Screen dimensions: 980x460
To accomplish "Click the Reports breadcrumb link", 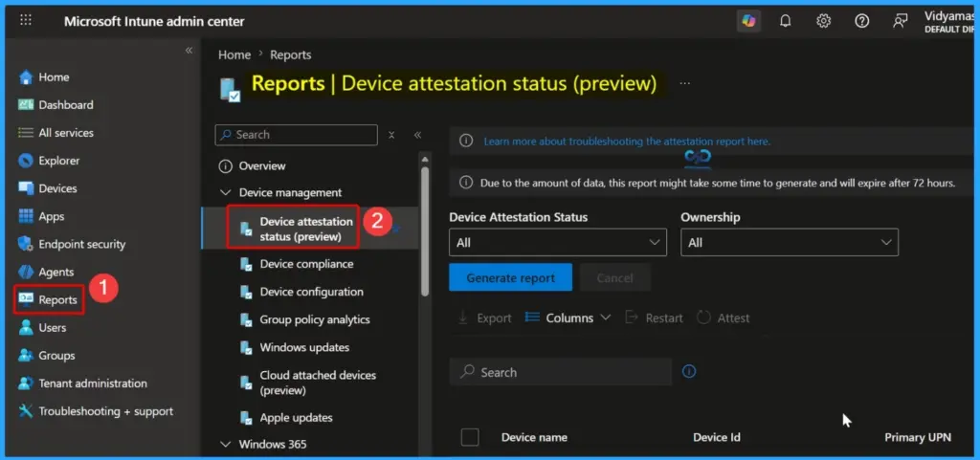I will [x=291, y=55].
